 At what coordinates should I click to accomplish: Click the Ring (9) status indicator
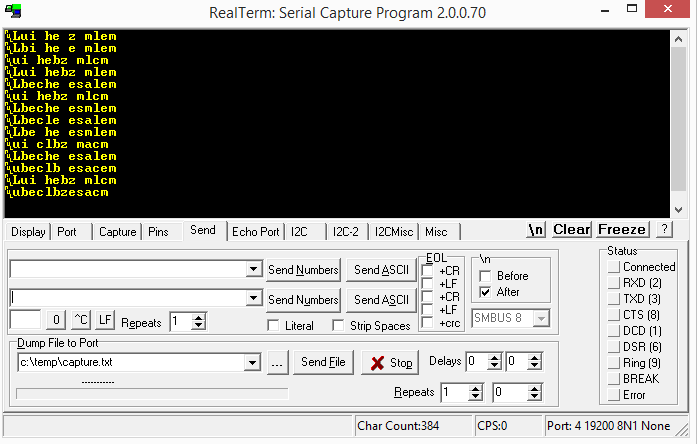pyautogui.click(x=614, y=363)
